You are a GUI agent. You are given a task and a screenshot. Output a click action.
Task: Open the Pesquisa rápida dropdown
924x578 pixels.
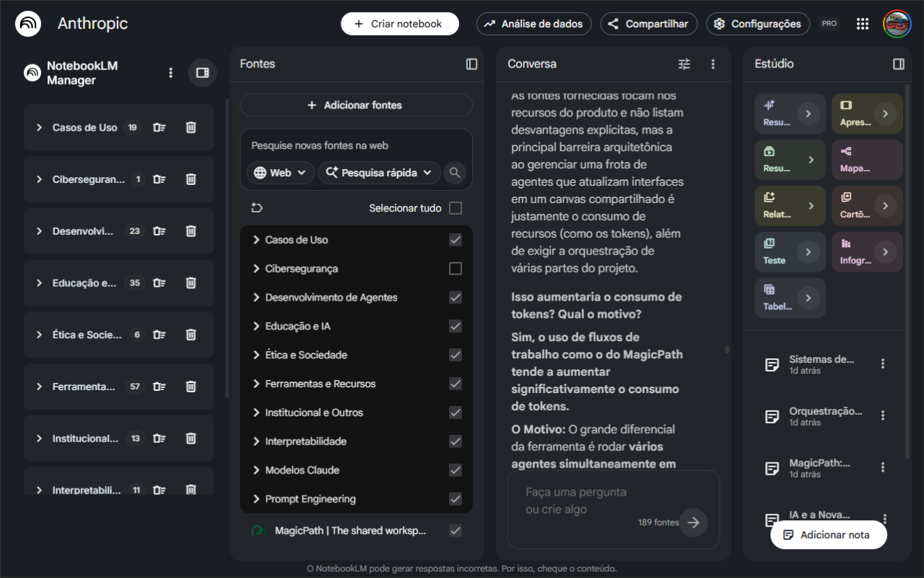pos(380,173)
